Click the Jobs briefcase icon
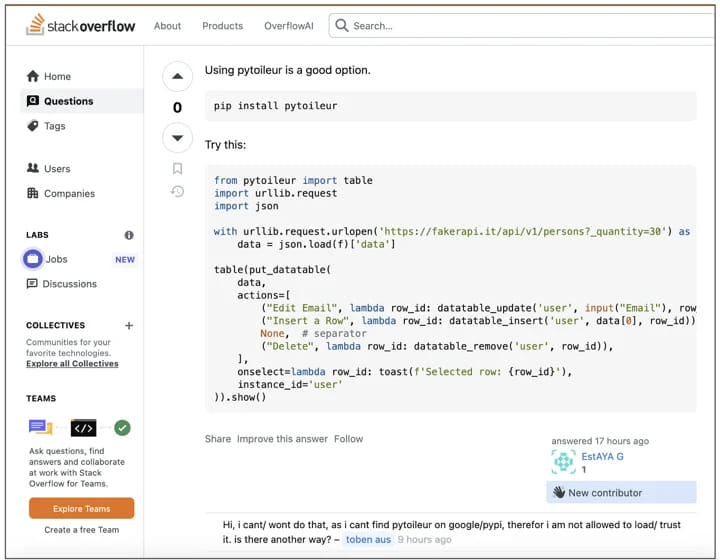Viewport: 720px width, 560px height. pos(33,259)
